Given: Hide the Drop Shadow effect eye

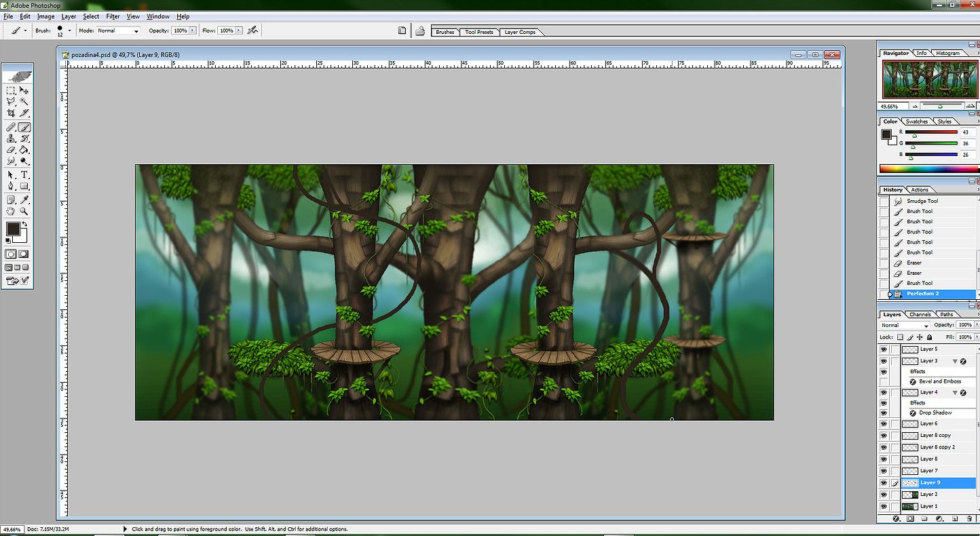Looking at the screenshot, I should (883, 413).
